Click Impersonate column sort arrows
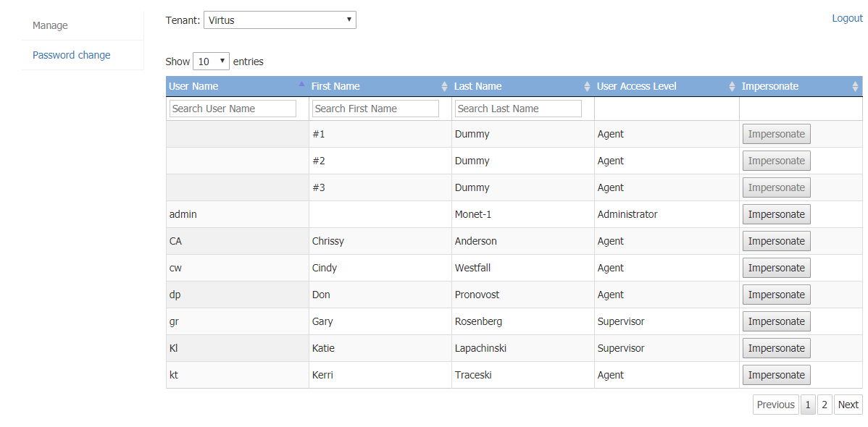The height and width of the screenshot is (427, 868). pyautogui.click(x=855, y=86)
